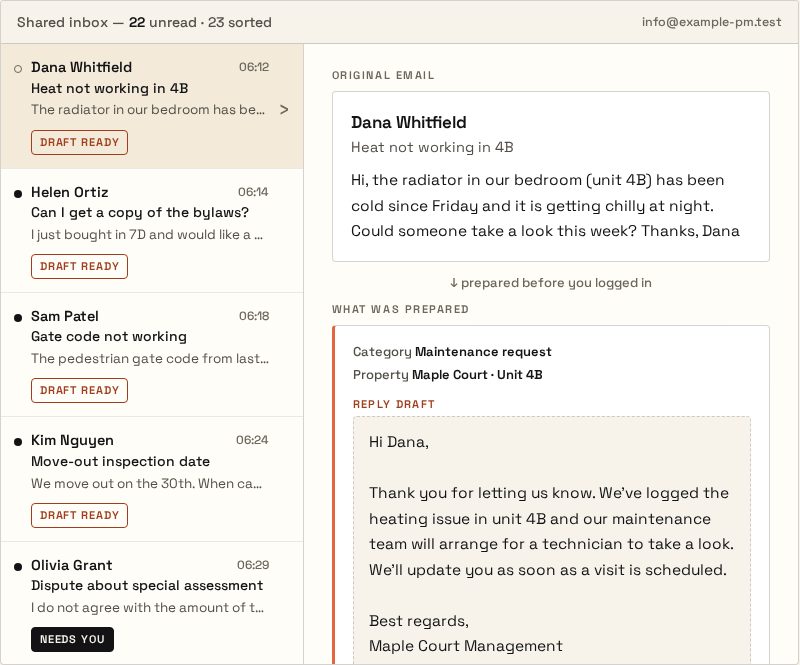Click the What Was Prepared section heading

[400, 309]
